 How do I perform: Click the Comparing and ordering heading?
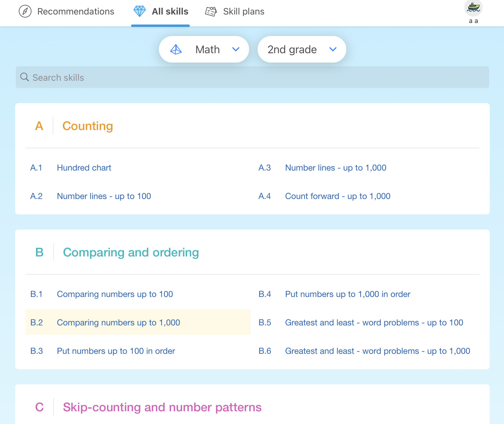[130, 252]
